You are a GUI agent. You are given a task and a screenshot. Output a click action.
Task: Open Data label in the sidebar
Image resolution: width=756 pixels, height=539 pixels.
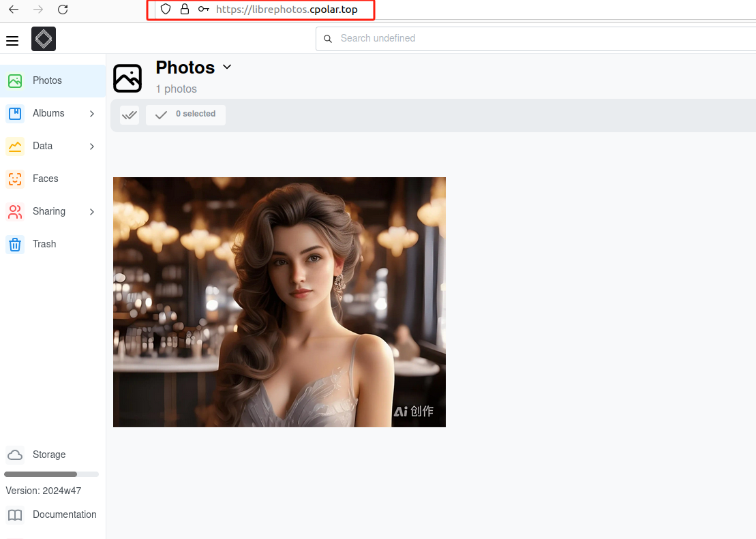click(x=42, y=146)
